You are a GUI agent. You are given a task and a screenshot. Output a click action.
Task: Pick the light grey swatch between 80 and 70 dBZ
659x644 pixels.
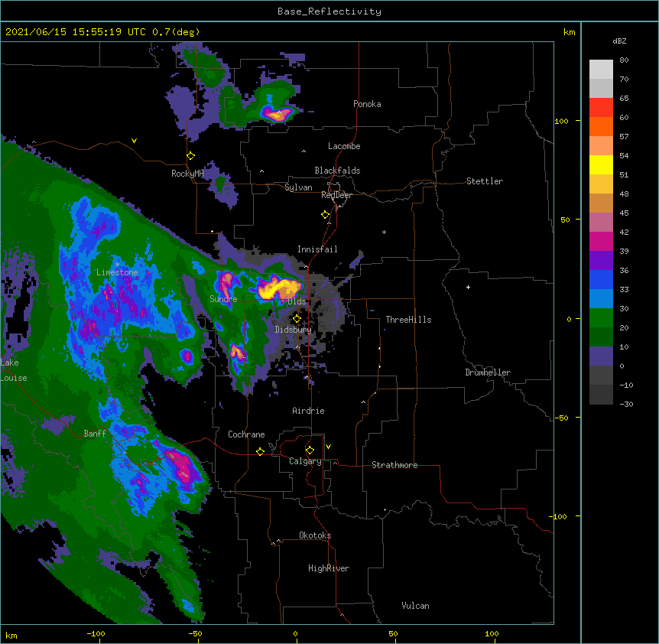pos(601,69)
